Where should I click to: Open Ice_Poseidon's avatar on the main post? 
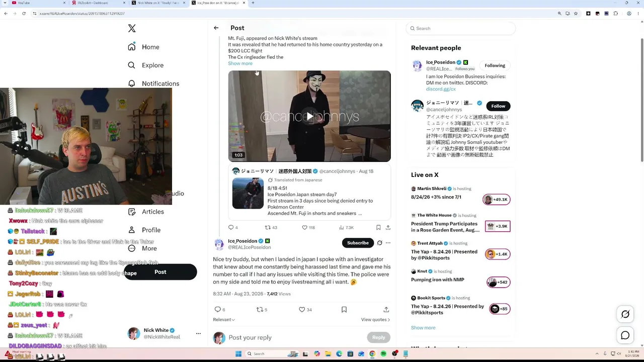pyautogui.click(x=219, y=244)
